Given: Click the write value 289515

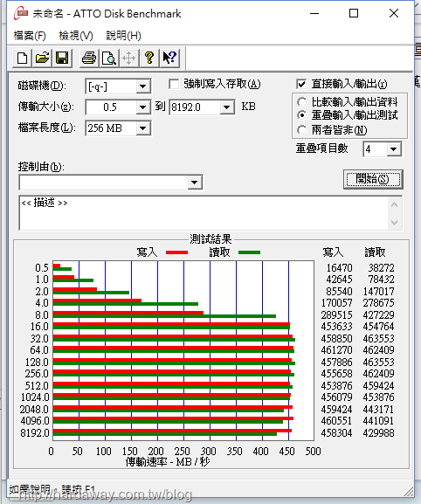Looking at the screenshot, I should [x=337, y=315].
